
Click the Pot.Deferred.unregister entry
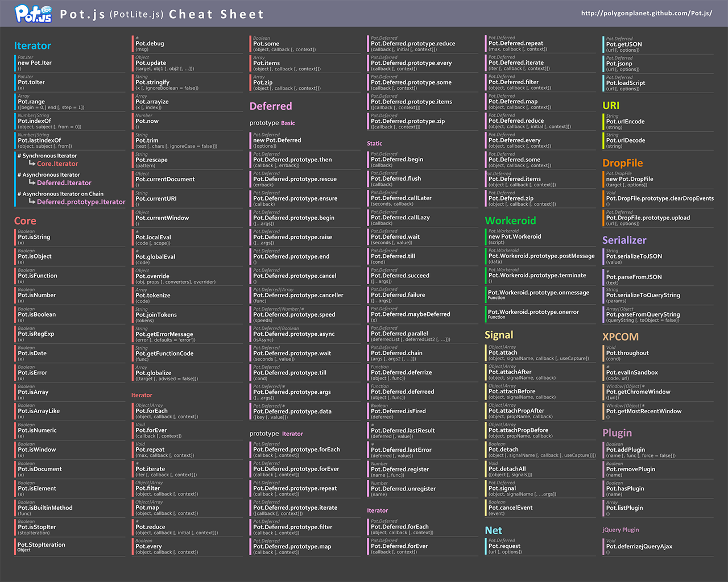[424, 489]
